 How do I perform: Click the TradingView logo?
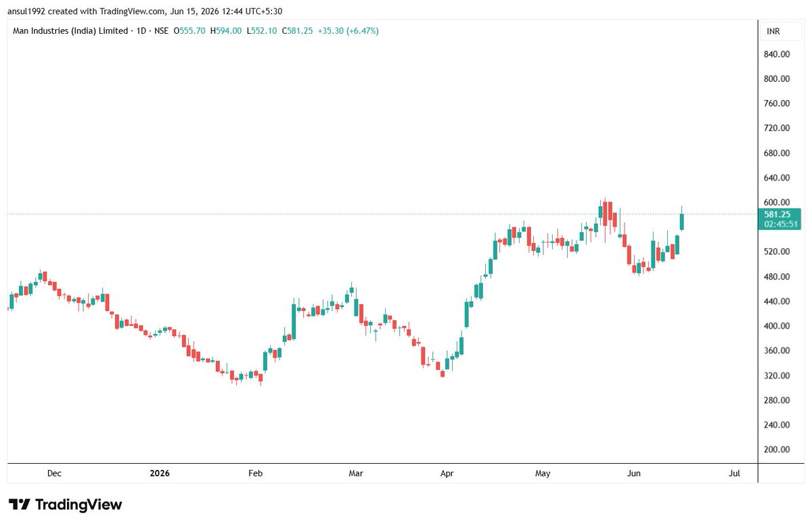click(66, 504)
